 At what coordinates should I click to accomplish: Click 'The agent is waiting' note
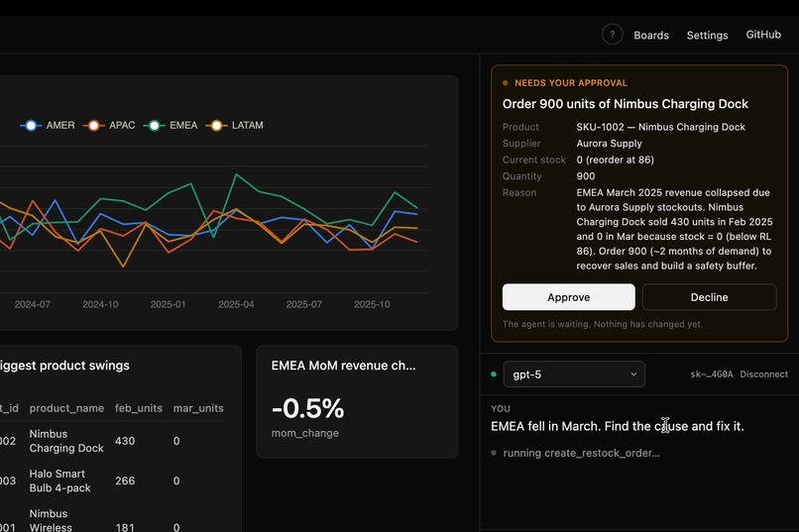[603, 324]
